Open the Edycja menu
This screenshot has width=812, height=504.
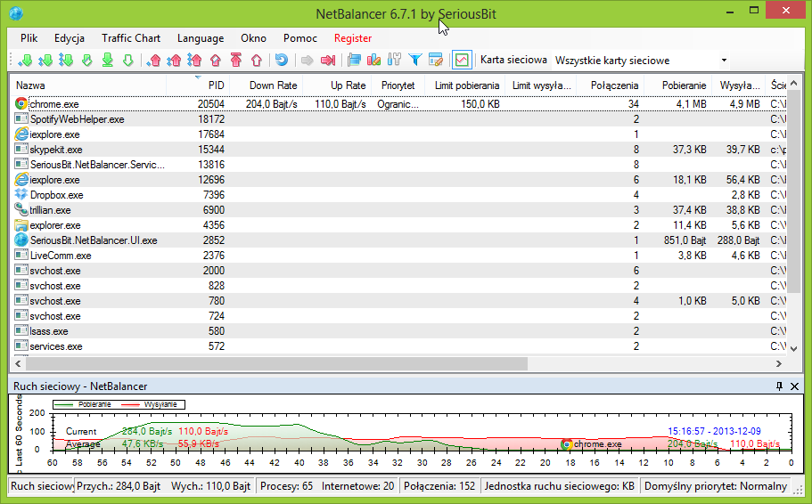(70, 38)
